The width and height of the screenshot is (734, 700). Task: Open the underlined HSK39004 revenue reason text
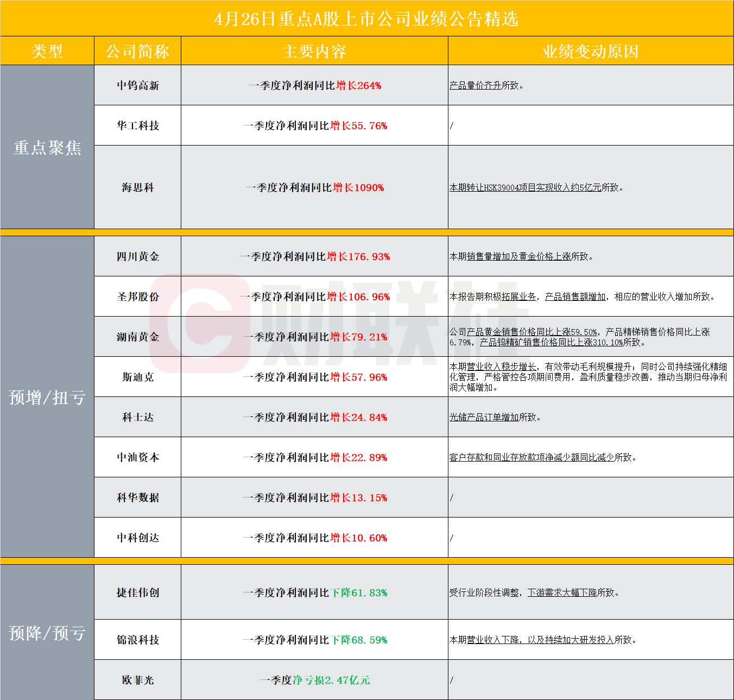pyautogui.click(x=525, y=187)
